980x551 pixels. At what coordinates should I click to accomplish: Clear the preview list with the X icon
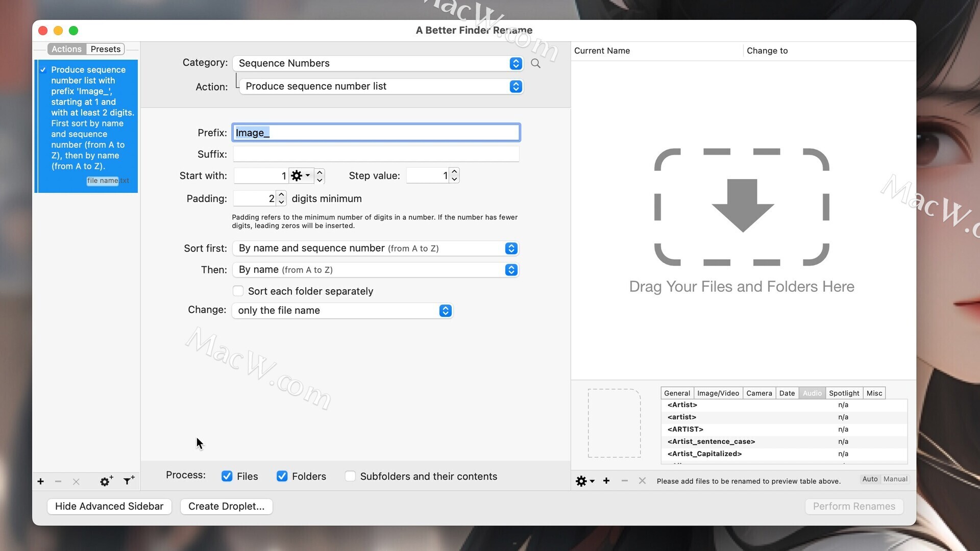click(642, 481)
